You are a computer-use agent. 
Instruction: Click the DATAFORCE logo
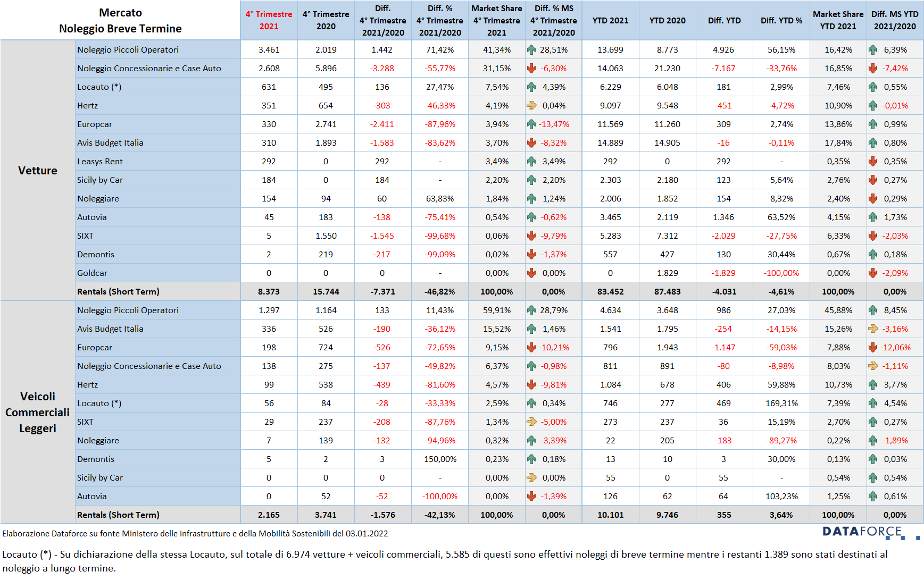point(871,532)
